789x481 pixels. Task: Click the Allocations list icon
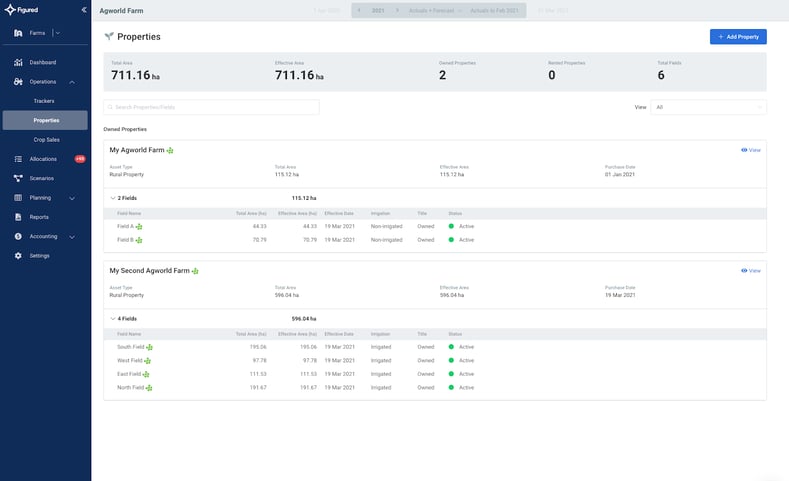click(18, 159)
